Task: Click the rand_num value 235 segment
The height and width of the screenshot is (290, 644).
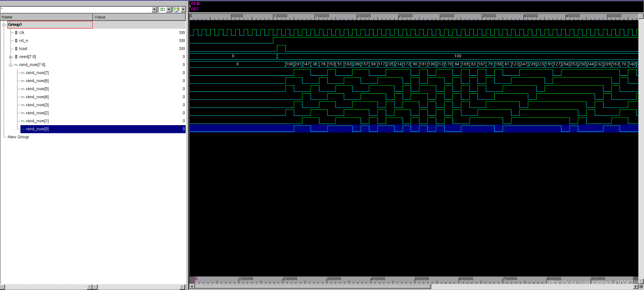Action: point(390,64)
